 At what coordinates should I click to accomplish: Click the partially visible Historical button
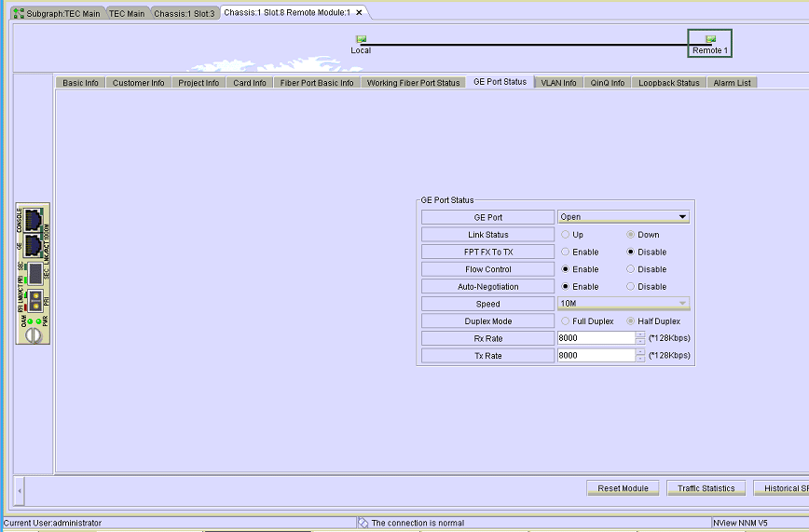pyautogui.click(x=781, y=488)
